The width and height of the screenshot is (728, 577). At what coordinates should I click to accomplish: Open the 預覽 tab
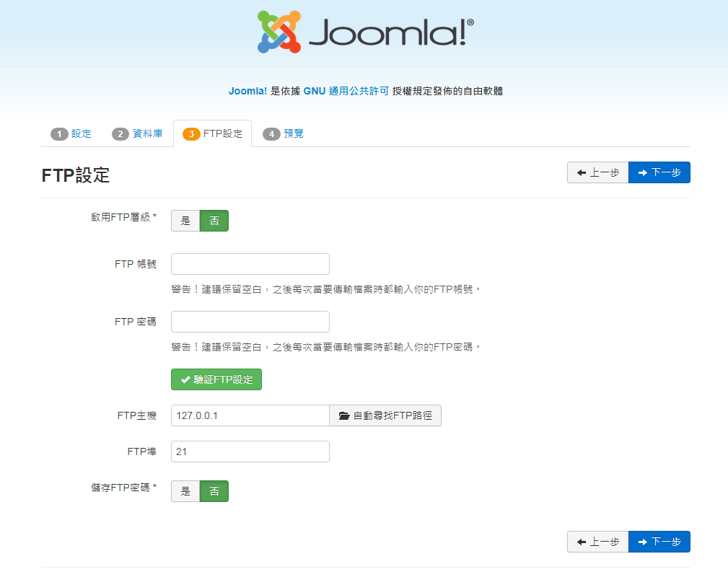[294, 134]
